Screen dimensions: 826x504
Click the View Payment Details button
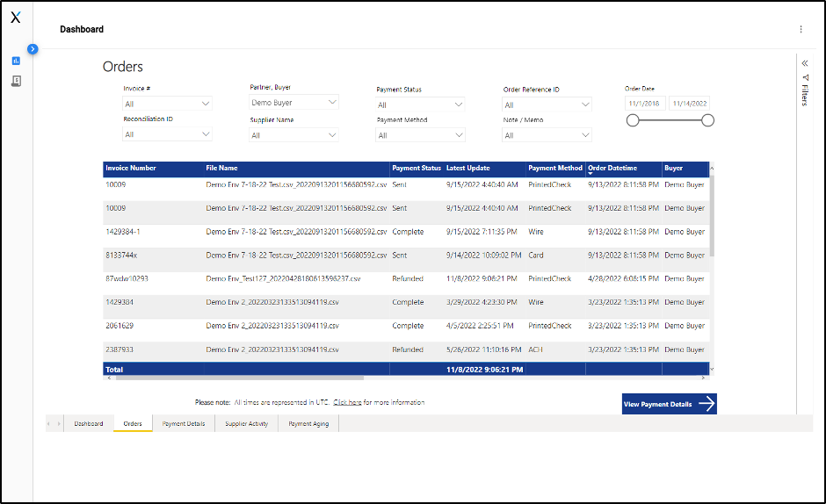(x=669, y=404)
